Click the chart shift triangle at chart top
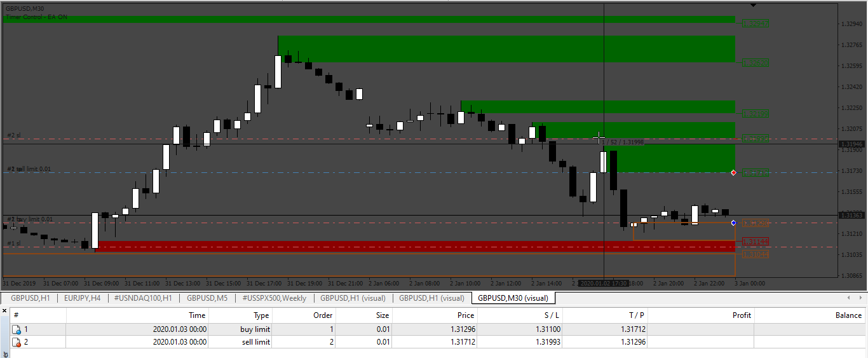 753,5
